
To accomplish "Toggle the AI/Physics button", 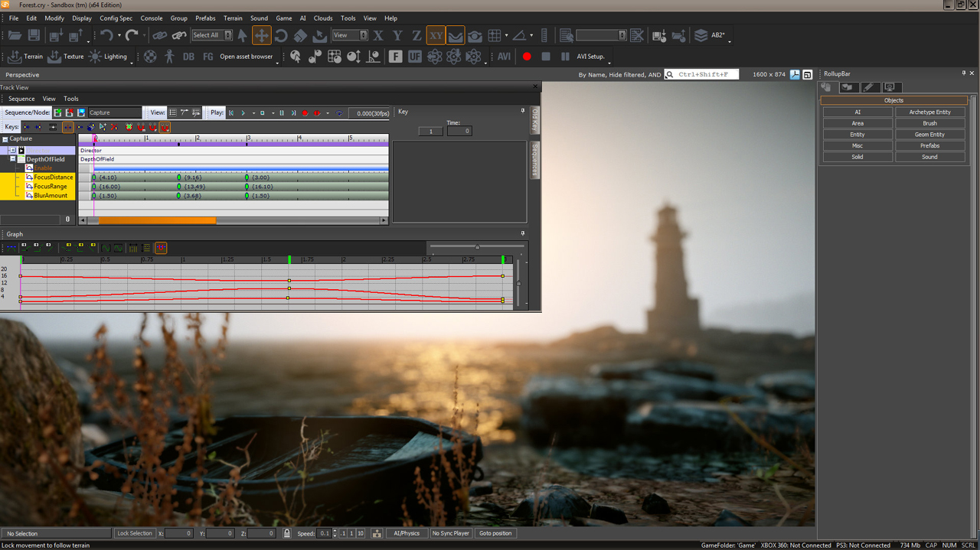I will pyautogui.click(x=406, y=533).
